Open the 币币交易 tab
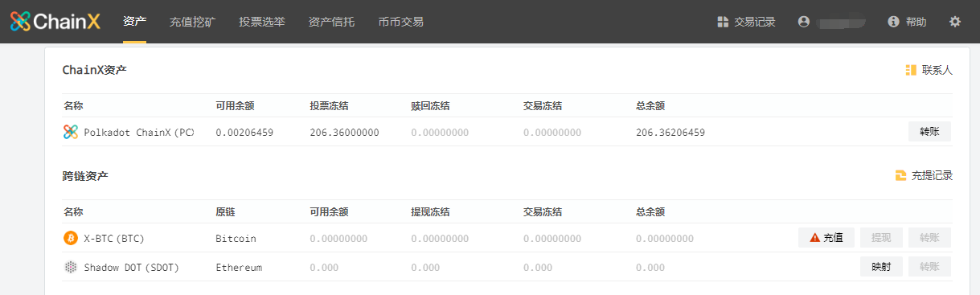 400,22
